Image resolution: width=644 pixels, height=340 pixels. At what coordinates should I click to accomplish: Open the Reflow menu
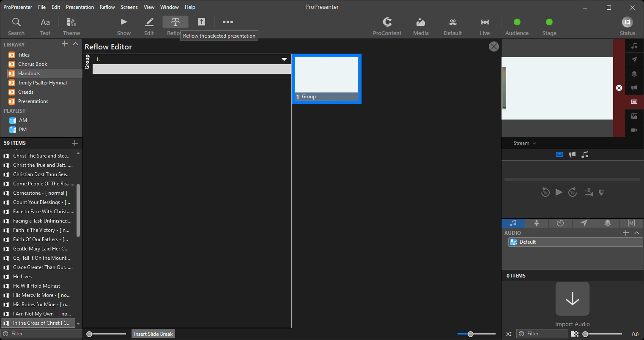(x=107, y=7)
